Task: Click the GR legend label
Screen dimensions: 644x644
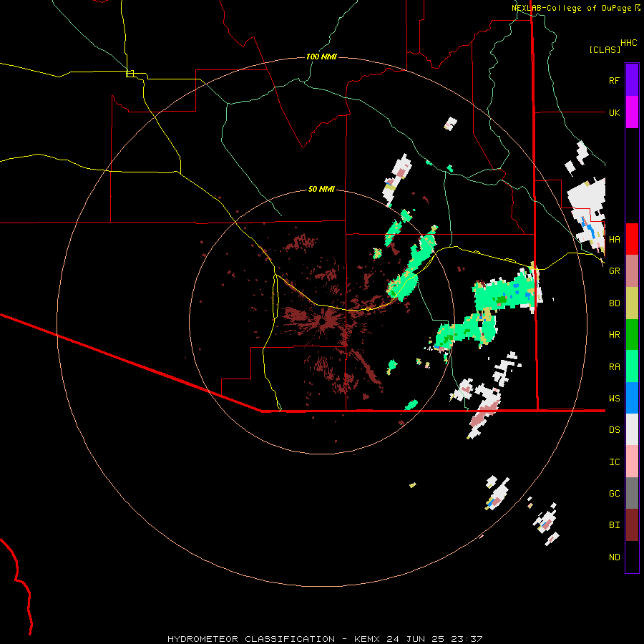Action: [614, 271]
